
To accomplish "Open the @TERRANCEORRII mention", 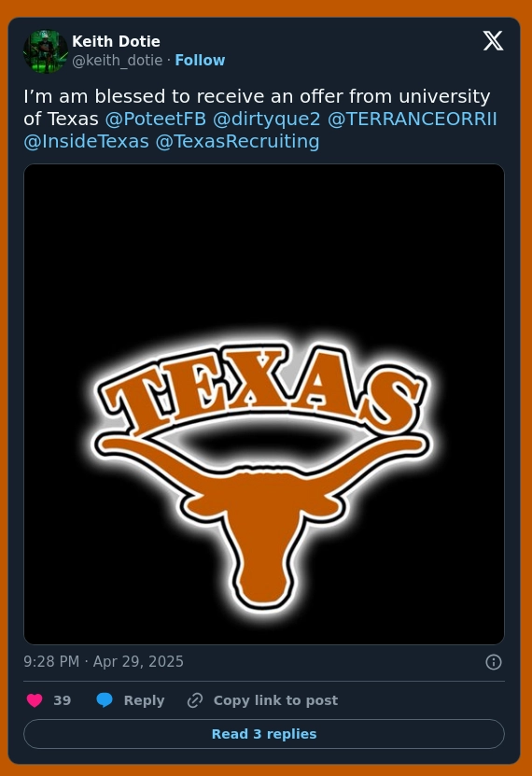I will coord(412,119).
